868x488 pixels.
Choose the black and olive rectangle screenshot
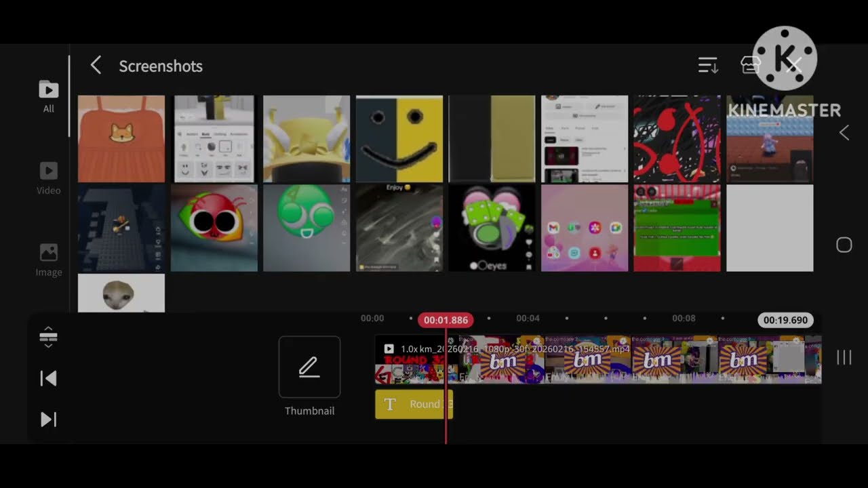point(492,139)
